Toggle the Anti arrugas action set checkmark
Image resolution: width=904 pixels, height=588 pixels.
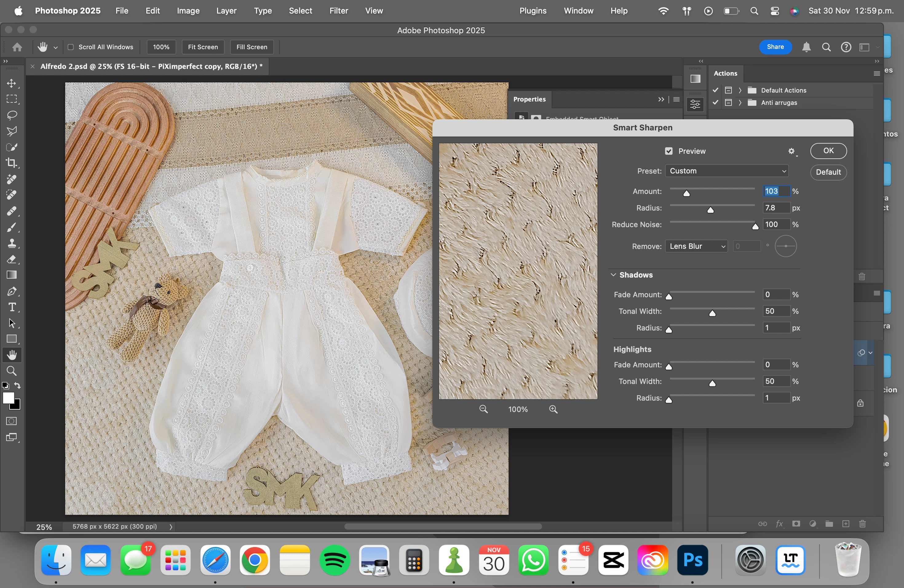[x=716, y=102]
